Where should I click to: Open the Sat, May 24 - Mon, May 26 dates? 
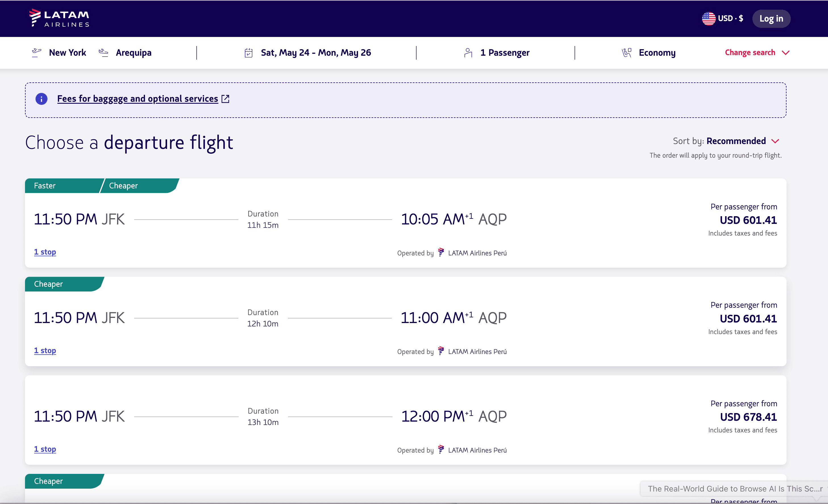315,53
